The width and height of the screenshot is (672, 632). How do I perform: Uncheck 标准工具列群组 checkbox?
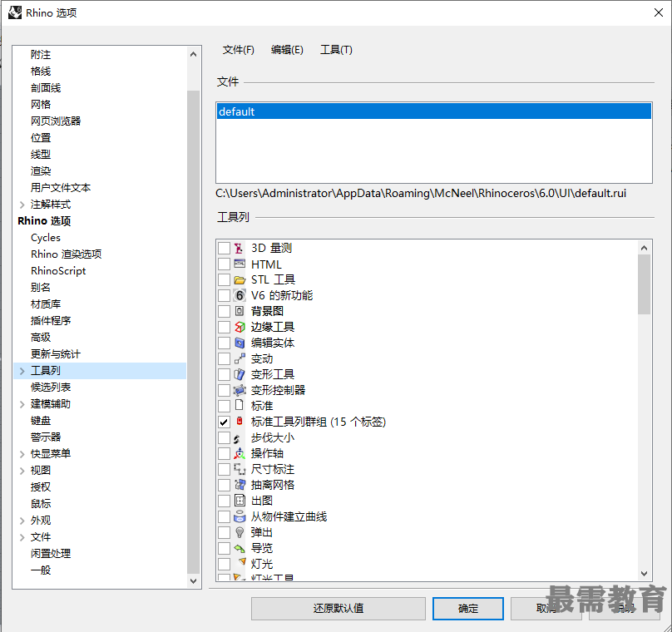[x=224, y=422]
